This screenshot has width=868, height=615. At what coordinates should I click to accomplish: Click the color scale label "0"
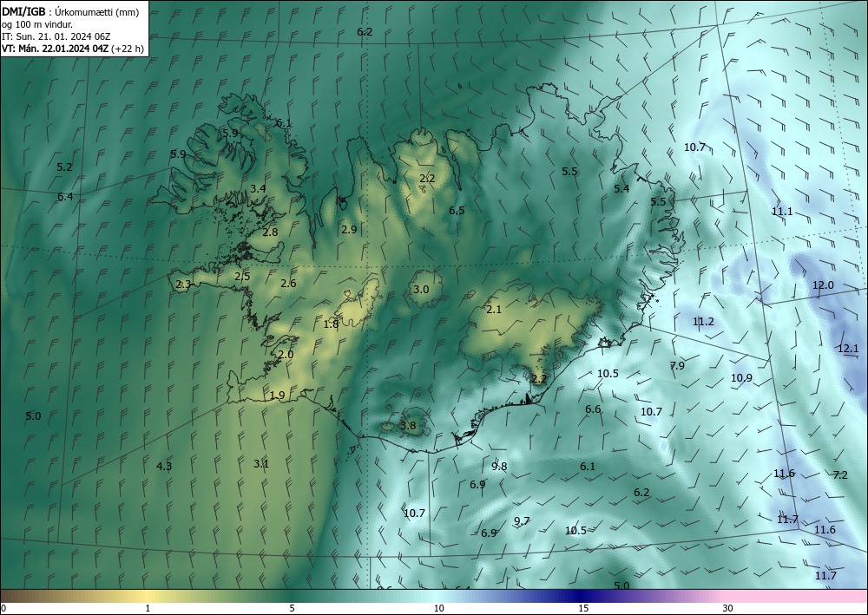[3, 608]
